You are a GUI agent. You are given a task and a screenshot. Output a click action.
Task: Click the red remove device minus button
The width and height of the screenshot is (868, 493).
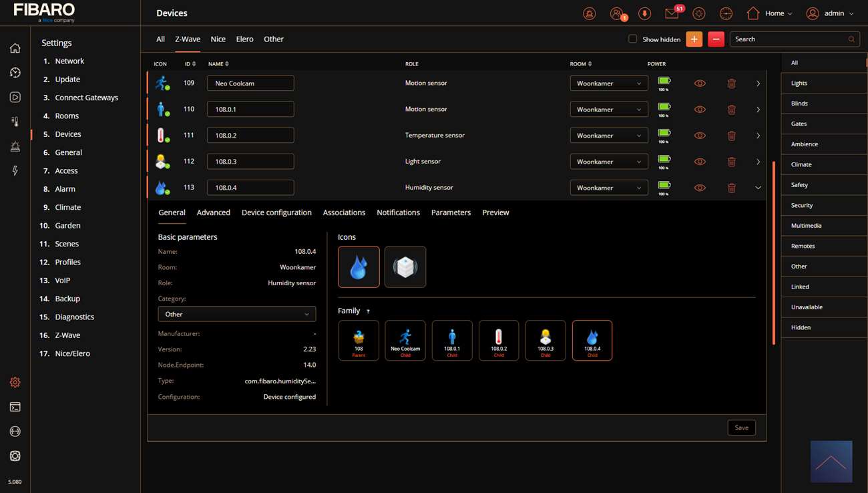(716, 39)
